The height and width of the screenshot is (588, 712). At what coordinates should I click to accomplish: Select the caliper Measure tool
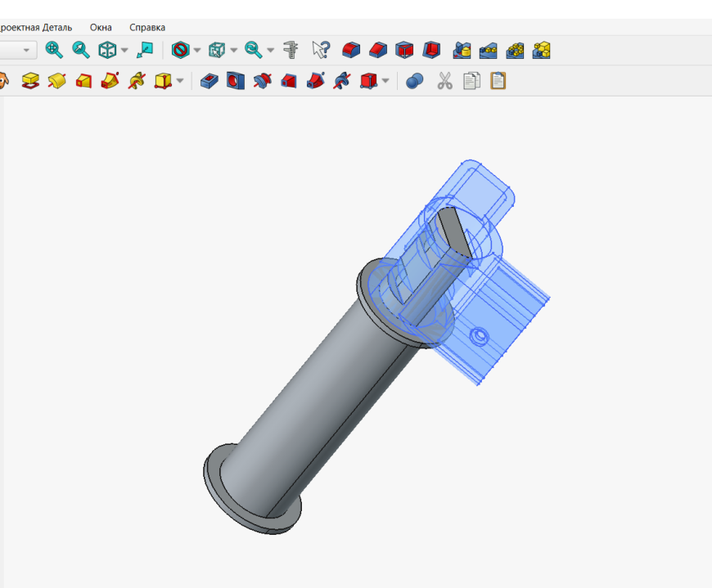click(291, 50)
